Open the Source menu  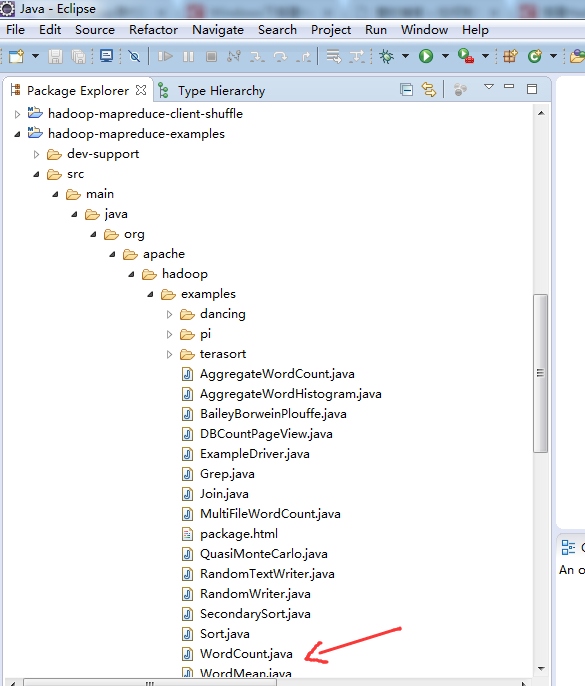[x=95, y=30]
